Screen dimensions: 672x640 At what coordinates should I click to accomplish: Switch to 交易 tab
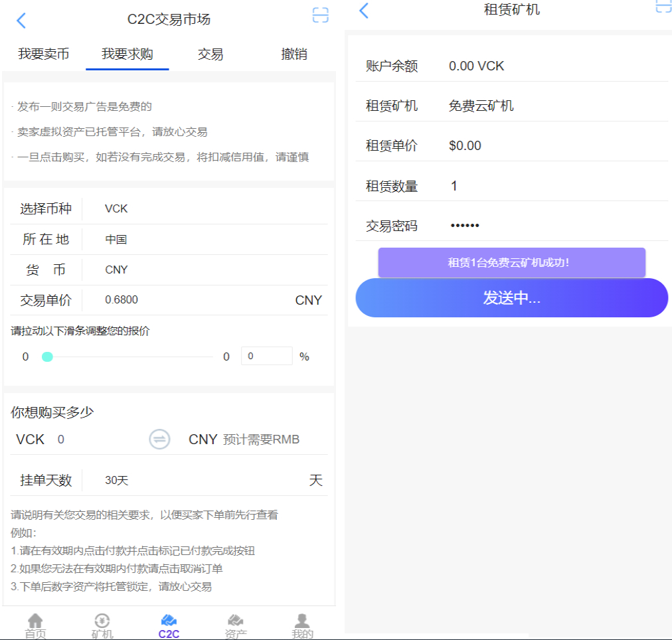click(210, 54)
